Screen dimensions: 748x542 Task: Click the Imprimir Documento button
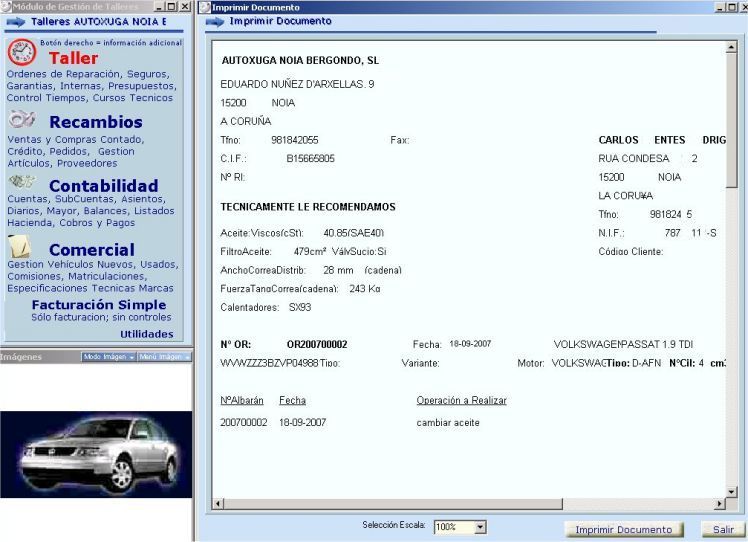pyautogui.click(x=624, y=530)
